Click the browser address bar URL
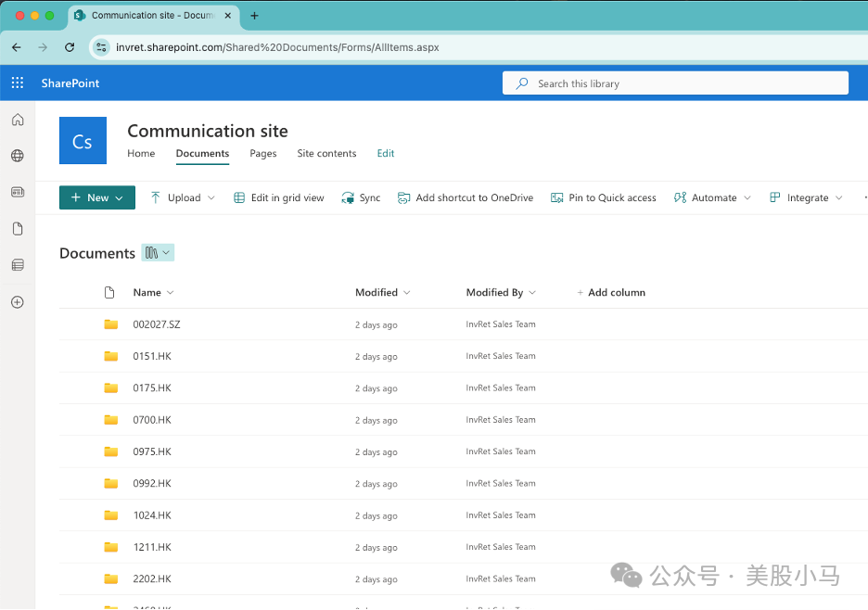Image resolution: width=868 pixels, height=610 pixels. [277, 47]
